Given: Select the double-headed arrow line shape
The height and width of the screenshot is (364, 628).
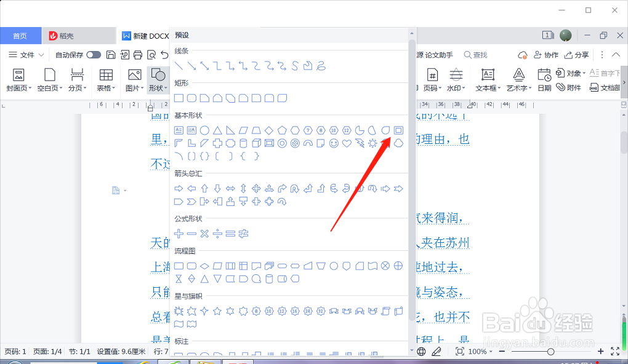Looking at the screenshot, I should click(204, 66).
